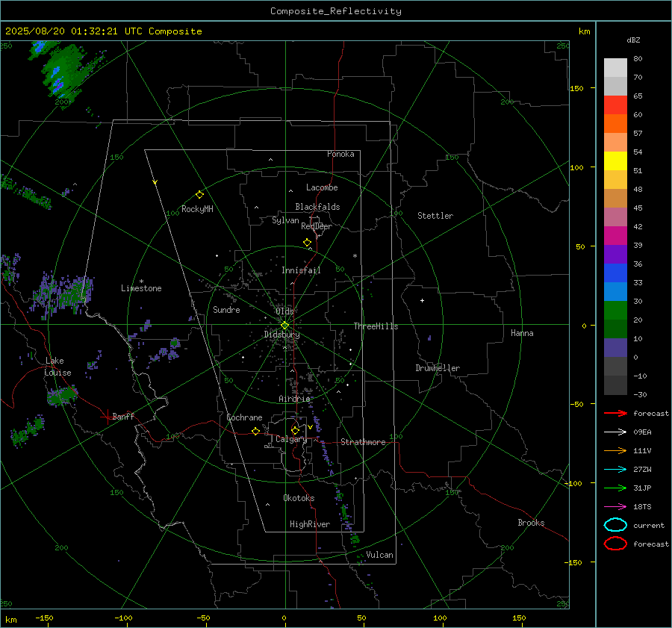Screen dimensions: 672x628
Task: Click the indigo swatch between 10 and 0
Action: coord(615,348)
